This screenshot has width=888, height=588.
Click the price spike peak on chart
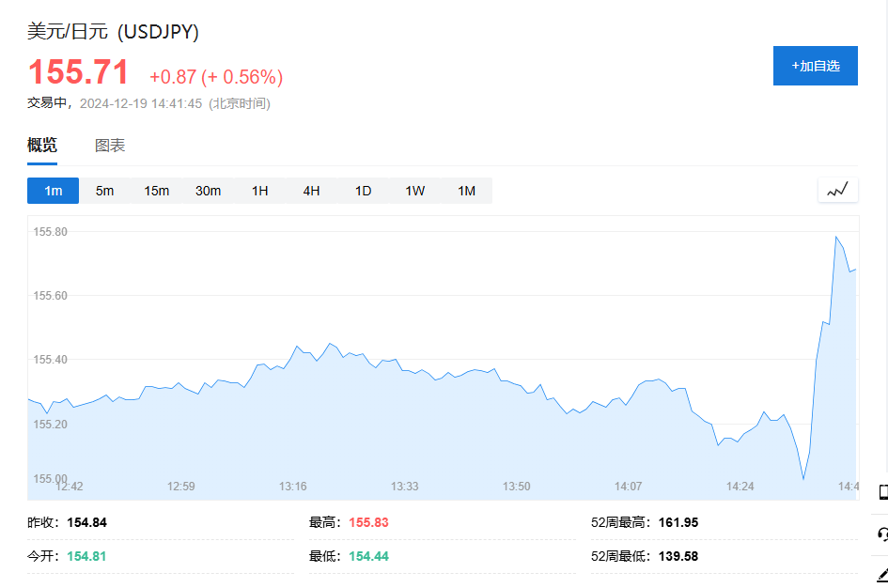835,237
